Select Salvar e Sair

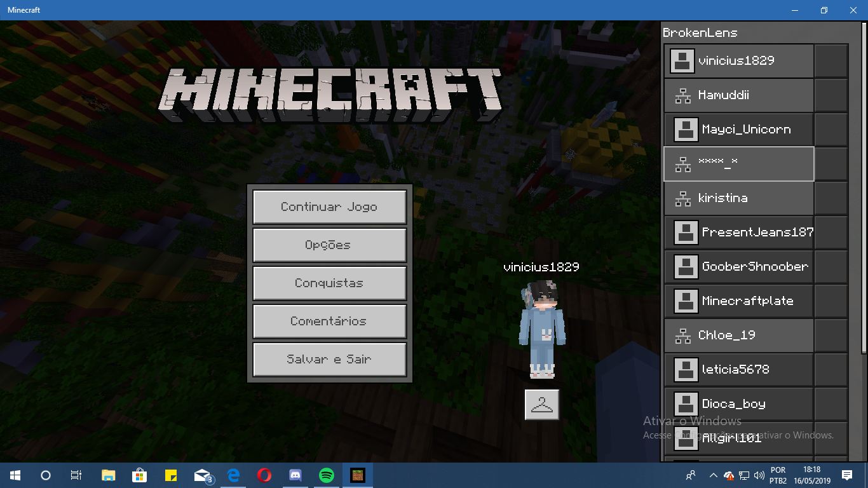329,359
